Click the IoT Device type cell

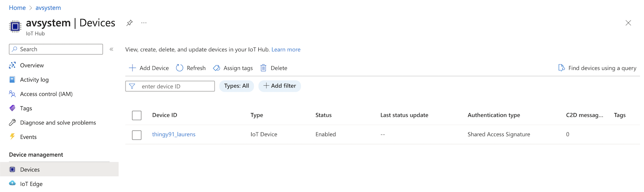(x=264, y=134)
